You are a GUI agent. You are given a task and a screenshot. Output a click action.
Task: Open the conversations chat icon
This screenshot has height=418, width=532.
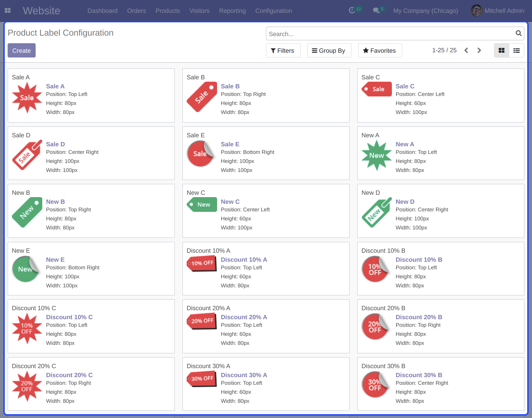coord(376,10)
